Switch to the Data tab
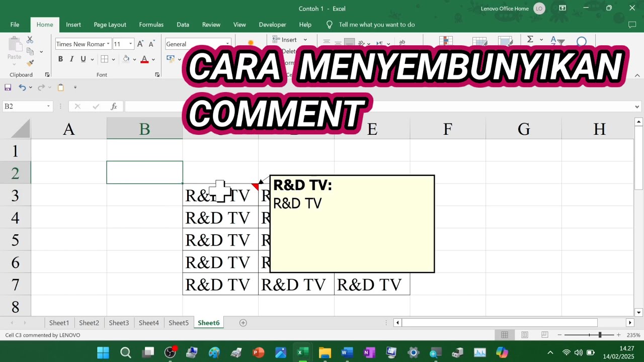The image size is (644, 362). pos(183,25)
